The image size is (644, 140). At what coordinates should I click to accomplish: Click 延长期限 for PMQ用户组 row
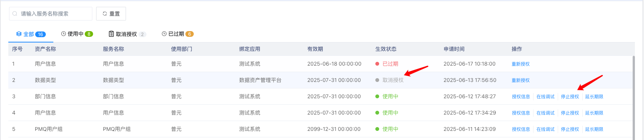pyautogui.click(x=594, y=129)
